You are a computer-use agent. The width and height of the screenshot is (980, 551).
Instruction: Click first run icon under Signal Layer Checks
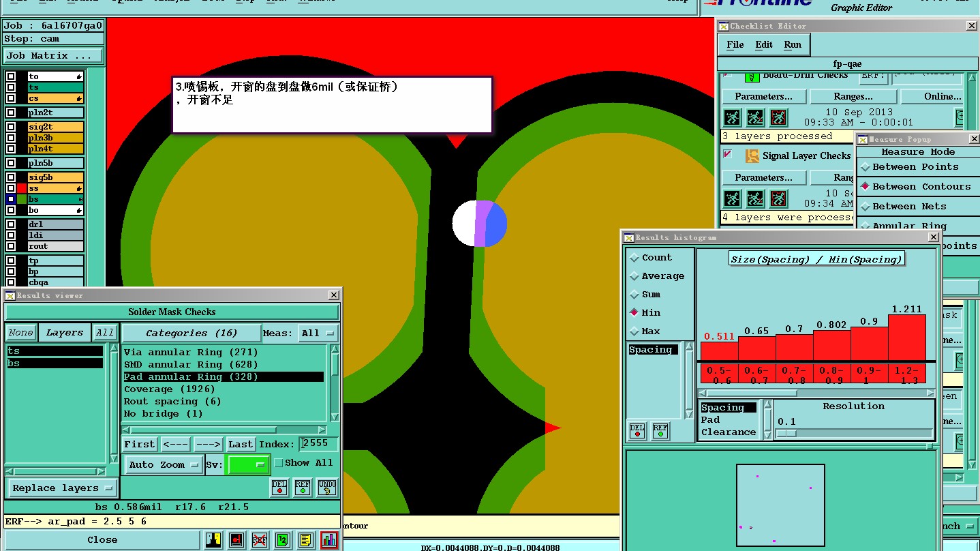(x=732, y=198)
